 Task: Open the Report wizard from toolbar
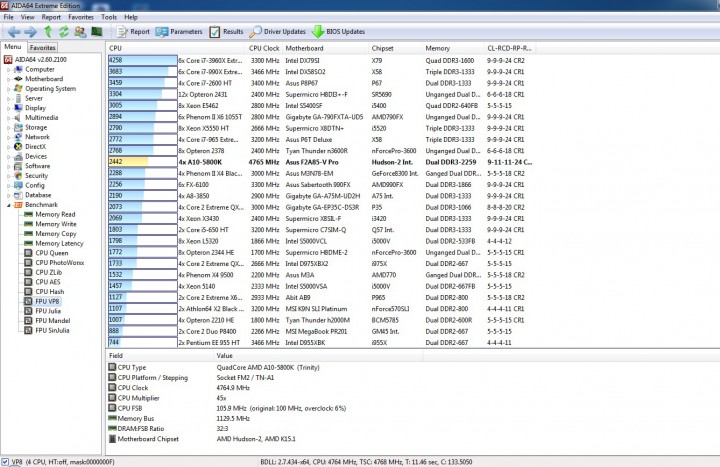133,32
